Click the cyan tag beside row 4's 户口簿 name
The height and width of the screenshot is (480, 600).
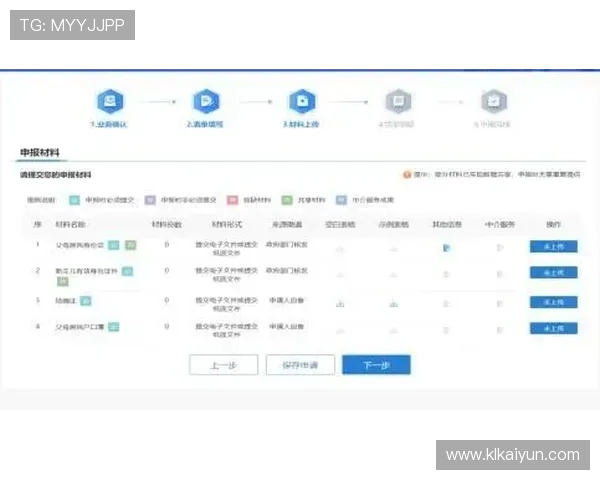[114, 327]
